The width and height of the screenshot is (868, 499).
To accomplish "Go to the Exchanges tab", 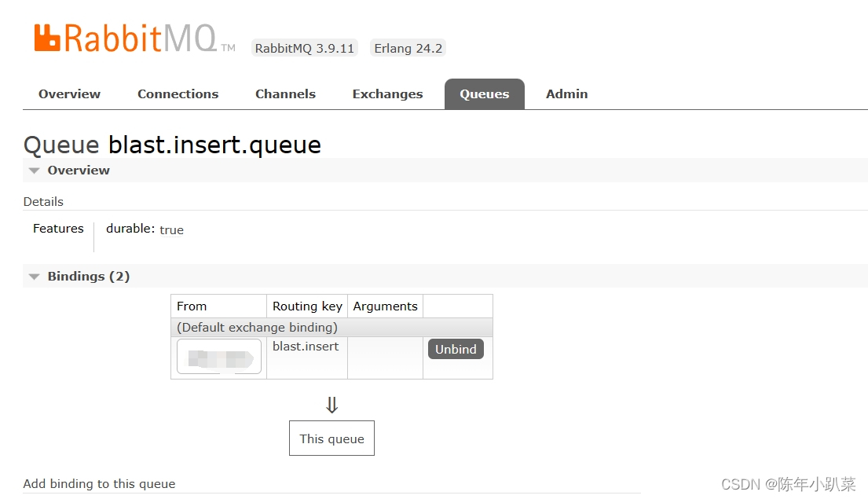I will click(387, 94).
